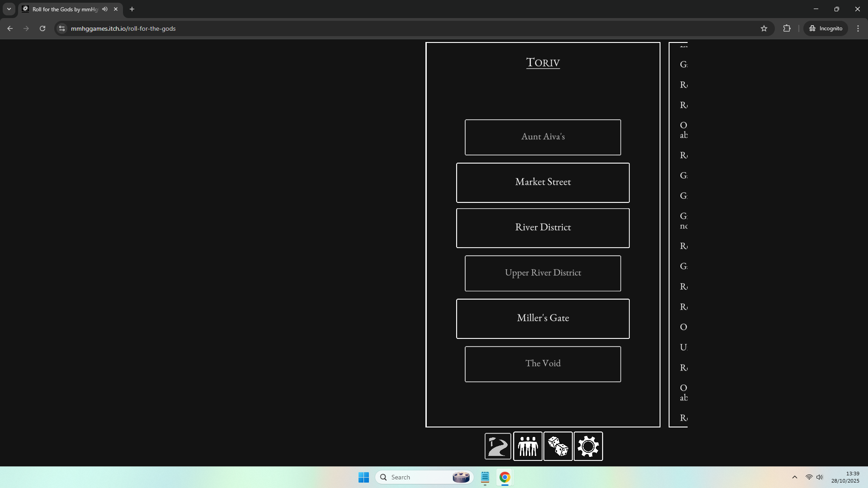Open the party members icon
Screen dimensions: 868x488
(x=528, y=446)
